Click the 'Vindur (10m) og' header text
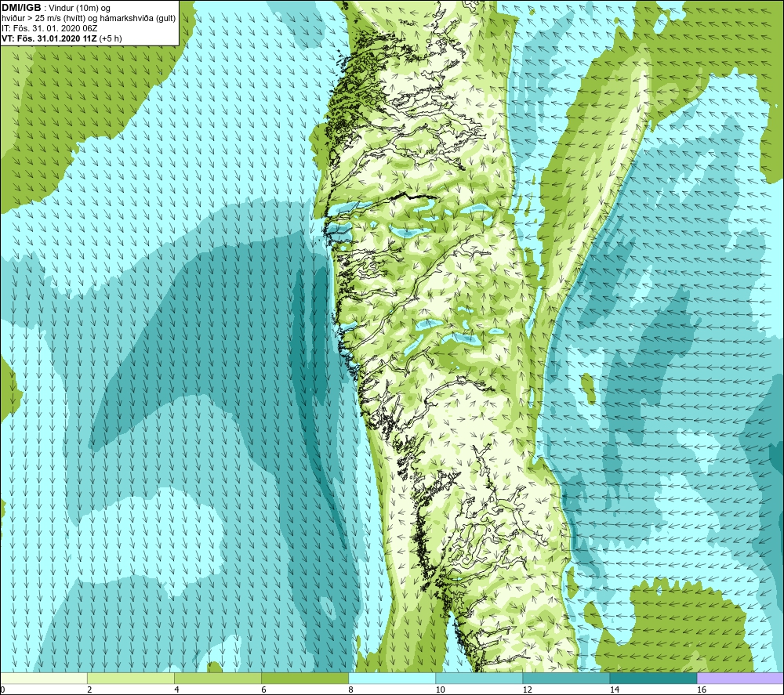Screen dimensions: 784x695 tap(79, 9)
